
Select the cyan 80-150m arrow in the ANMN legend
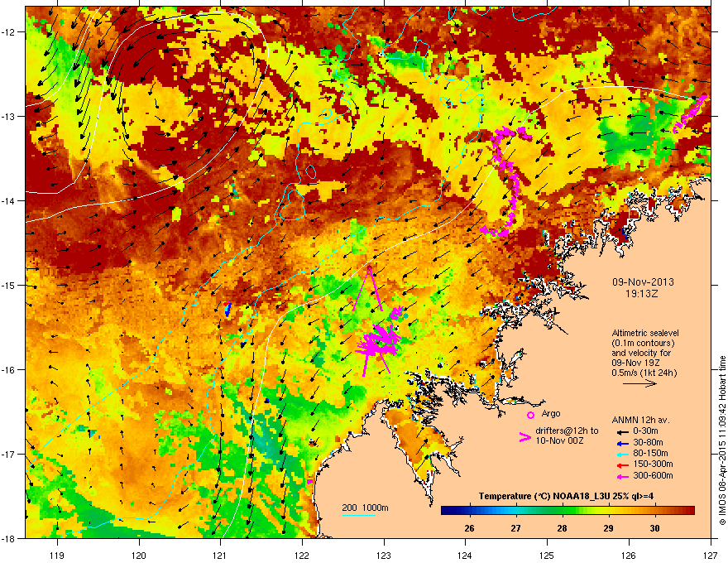tap(623, 454)
